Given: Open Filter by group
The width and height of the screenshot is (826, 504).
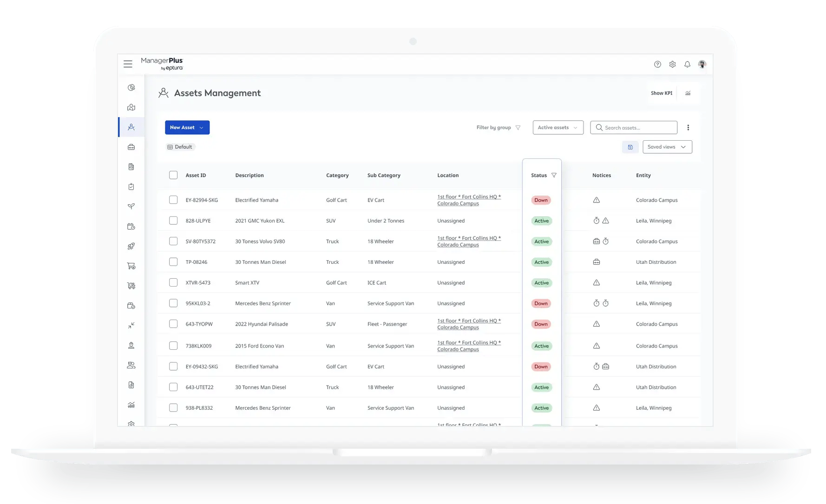Looking at the screenshot, I should pyautogui.click(x=498, y=128).
